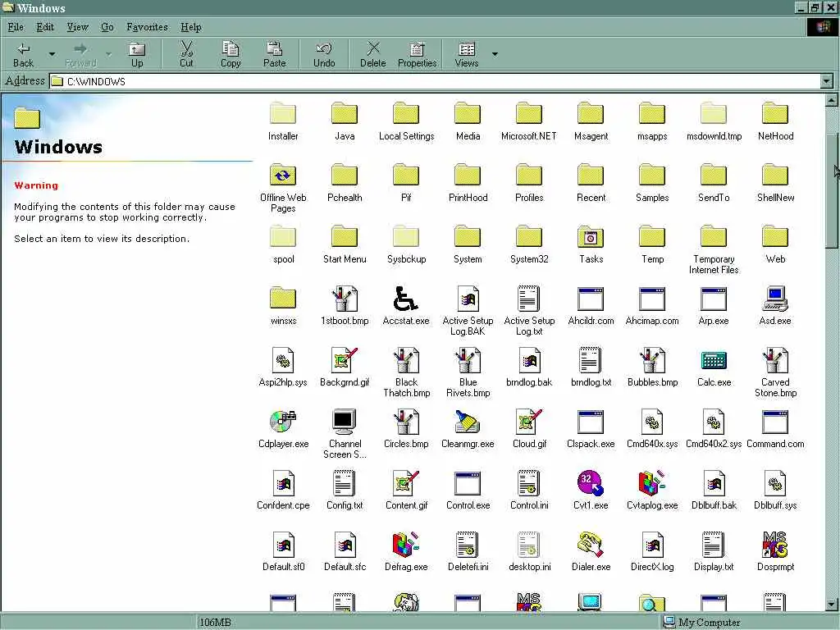This screenshot has height=630, width=840.
Task: Select the Backgrnd.gif file icon
Action: point(344,361)
